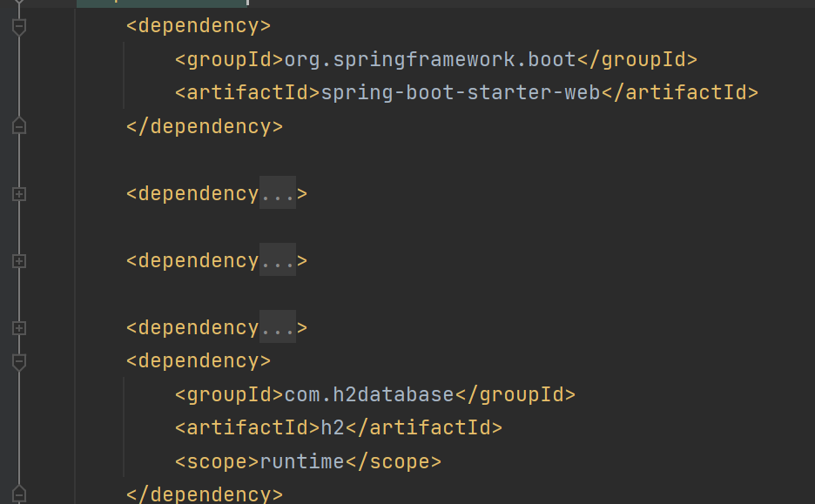Collapse the spring-boot-starter-web dependency using its opening fold marker
The image size is (815, 504).
click(x=19, y=27)
